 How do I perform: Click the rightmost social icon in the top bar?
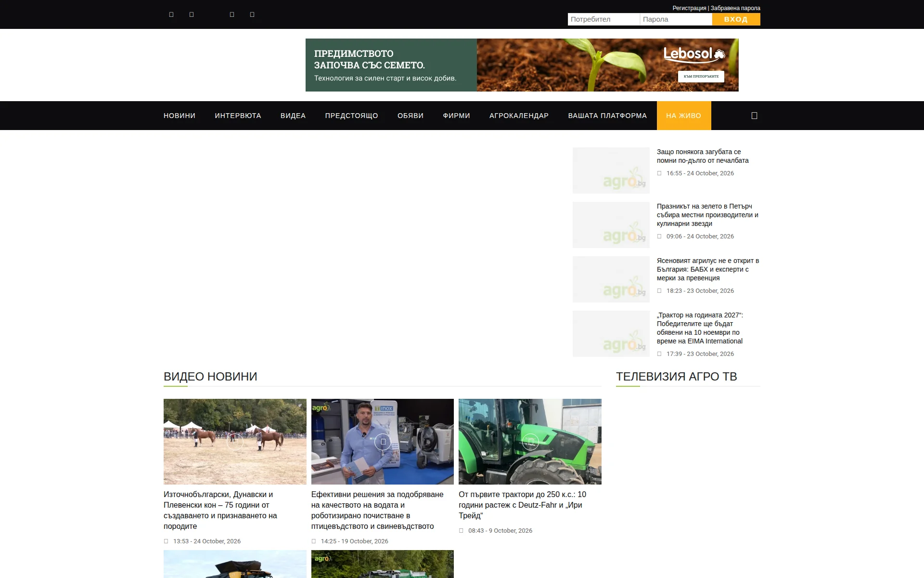[x=252, y=14]
